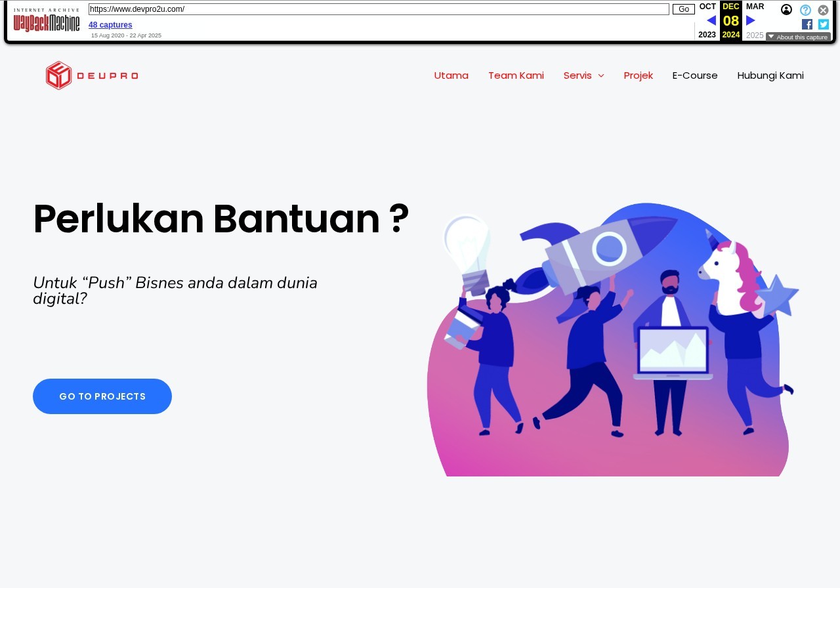The width and height of the screenshot is (840, 630).
Task: Click the Wayback URL input field
Action: coord(379,9)
